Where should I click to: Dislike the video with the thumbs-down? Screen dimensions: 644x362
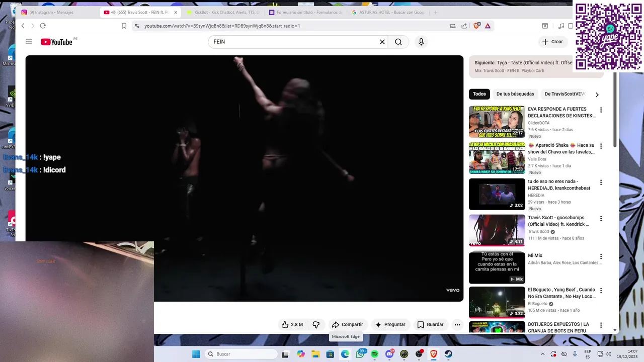[316, 325]
